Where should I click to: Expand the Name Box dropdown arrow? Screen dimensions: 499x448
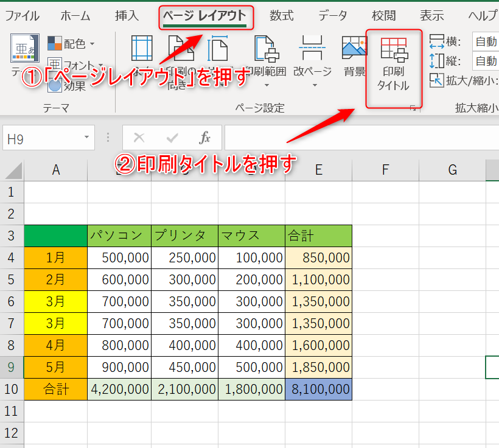coord(87,138)
